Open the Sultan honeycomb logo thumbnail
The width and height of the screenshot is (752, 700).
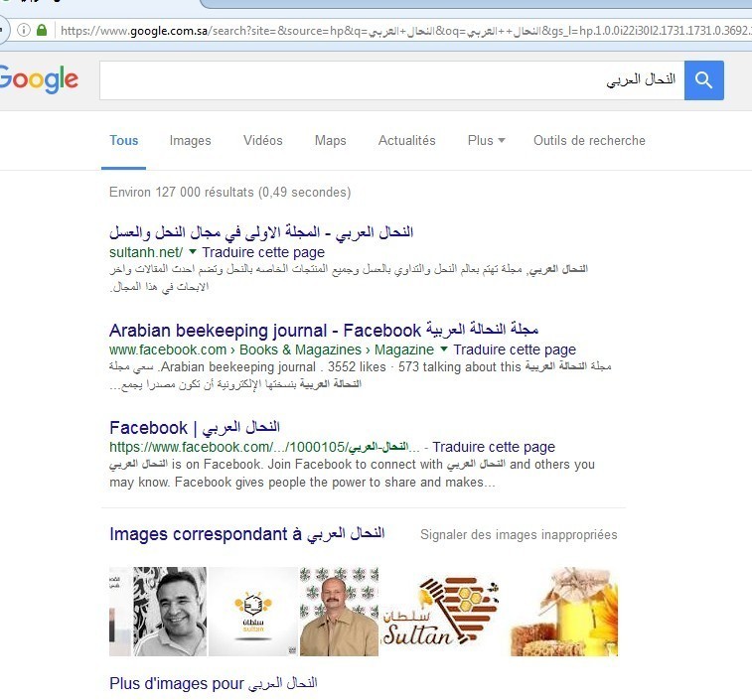click(x=441, y=612)
